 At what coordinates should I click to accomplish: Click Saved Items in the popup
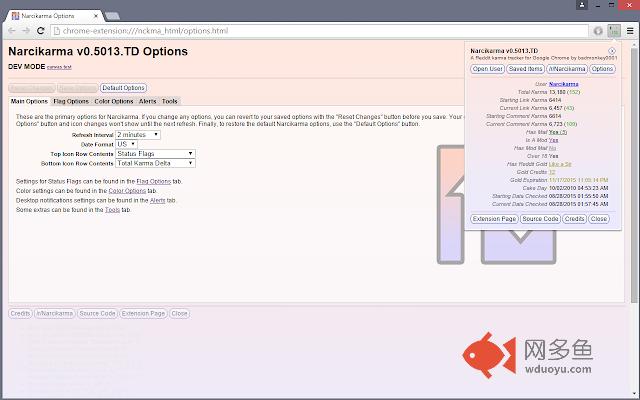[x=525, y=69]
